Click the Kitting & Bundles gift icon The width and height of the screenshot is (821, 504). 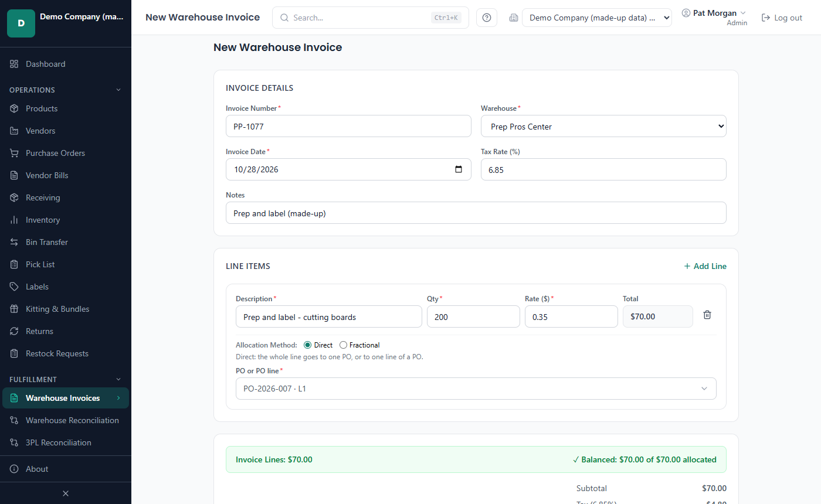[x=14, y=309]
